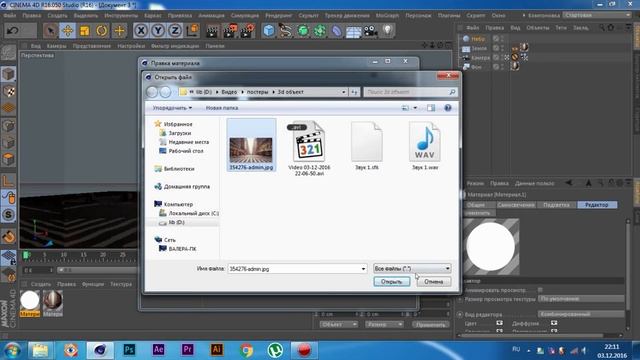Image resolution: width=640 pixels, height=360 pixels.
Task: Select the Звук 1.sfk file
Action: [x=367, y=145]
